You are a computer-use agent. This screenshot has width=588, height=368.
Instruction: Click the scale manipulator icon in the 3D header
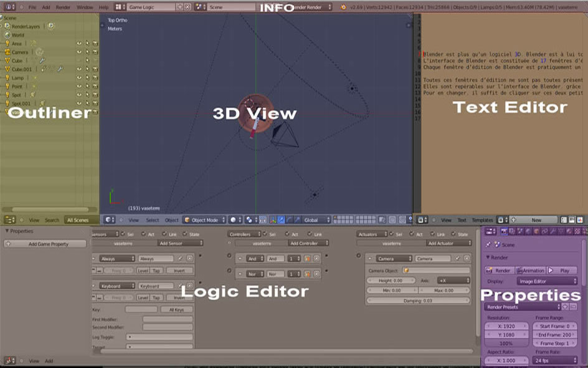tap(297, 220)
